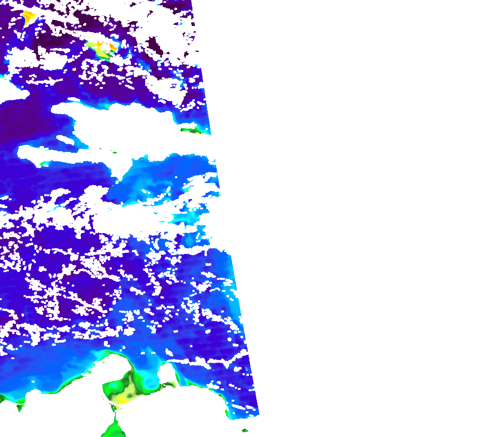Click the small elongated white island
The height and width of the screenshot is (437, 504).
pyautogui.click(x=65, y=140)
